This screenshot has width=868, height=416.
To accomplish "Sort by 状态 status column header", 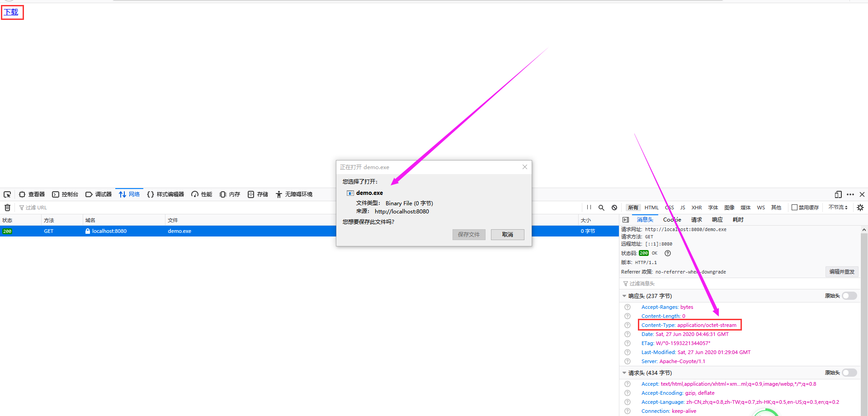I will pos(20,220).
